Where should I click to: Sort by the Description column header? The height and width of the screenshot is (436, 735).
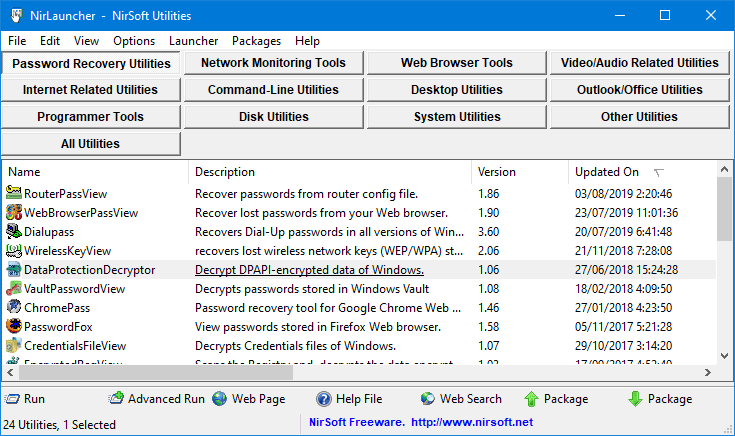click(x=330, y=172)
